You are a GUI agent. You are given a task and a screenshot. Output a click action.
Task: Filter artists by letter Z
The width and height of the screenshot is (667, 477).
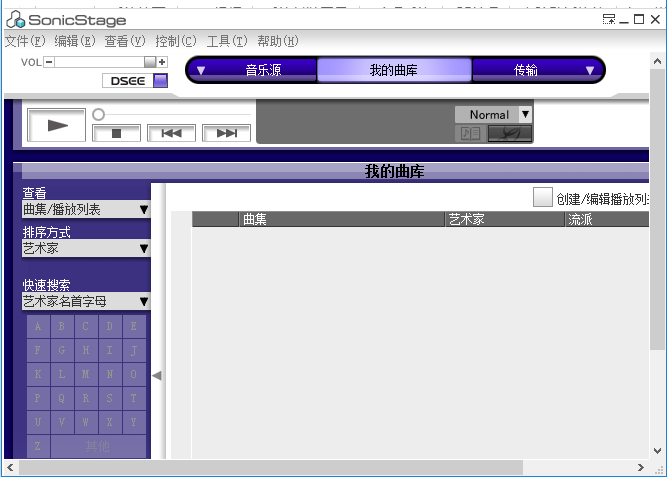tap(38, 446)
